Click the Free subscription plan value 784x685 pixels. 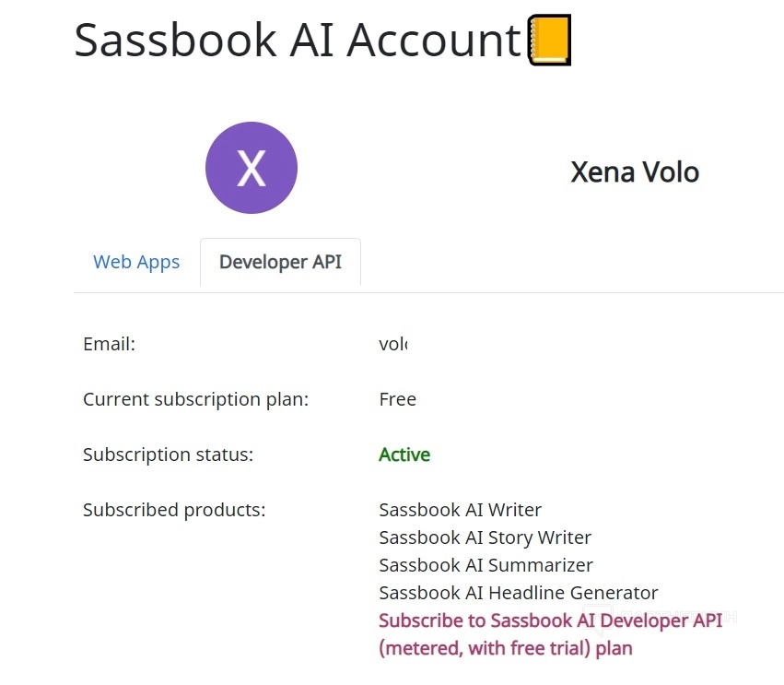point(397,399)
